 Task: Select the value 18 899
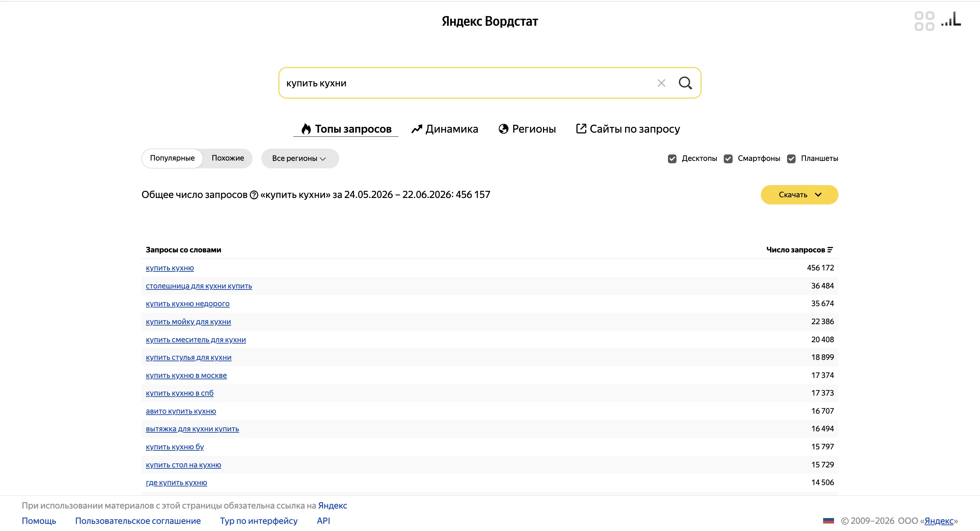[x=822, y=357]
